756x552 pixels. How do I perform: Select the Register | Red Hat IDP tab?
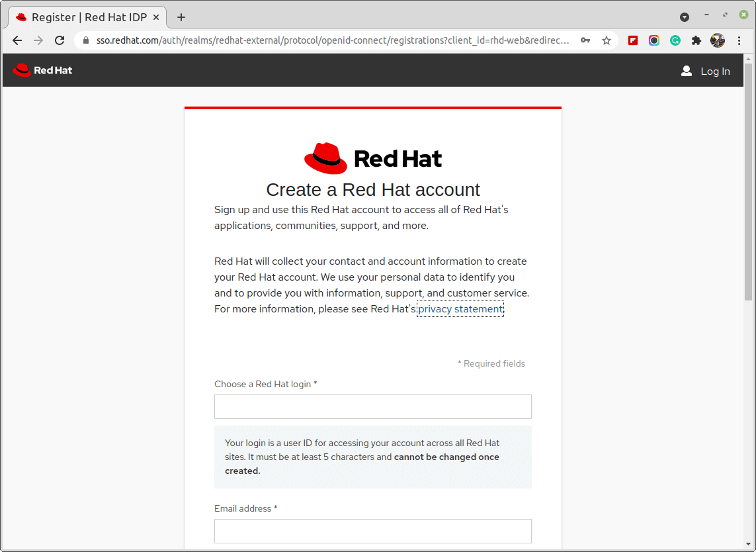click(88, 17)
